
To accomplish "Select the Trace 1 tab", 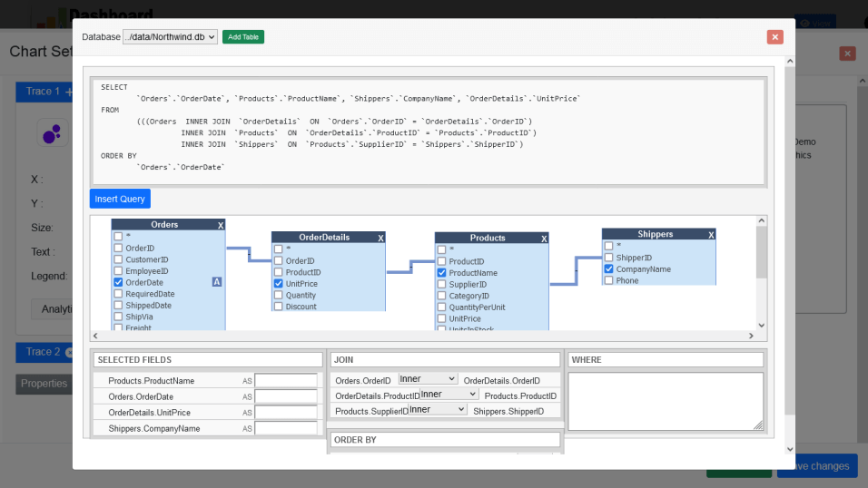I will click(44, 92).
